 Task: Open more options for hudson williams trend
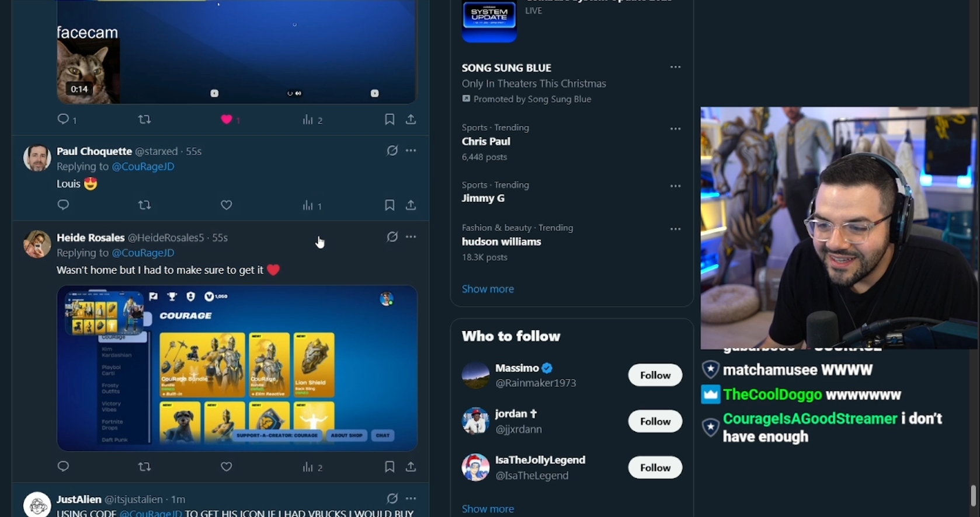click(676, 229)
